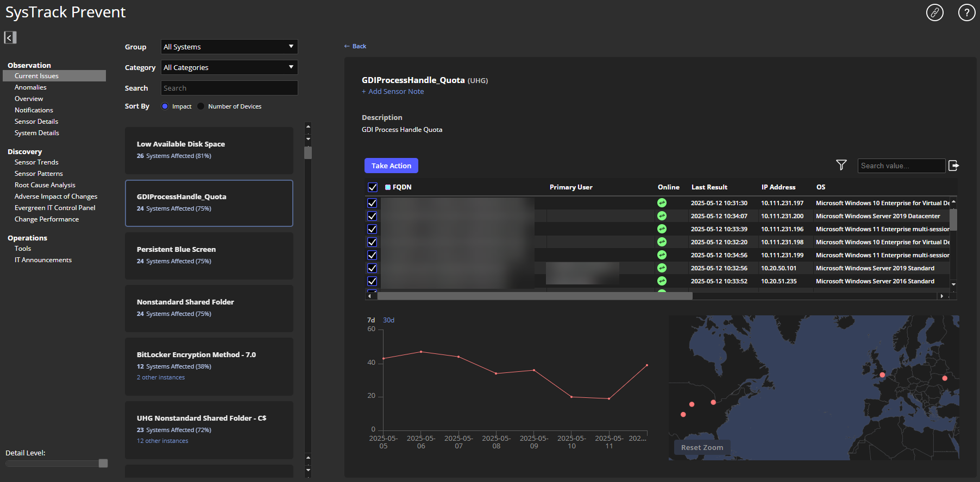Click the online status icon for 10.20.51.235
This screenshot has height=482, width=980.
point(662,281)
